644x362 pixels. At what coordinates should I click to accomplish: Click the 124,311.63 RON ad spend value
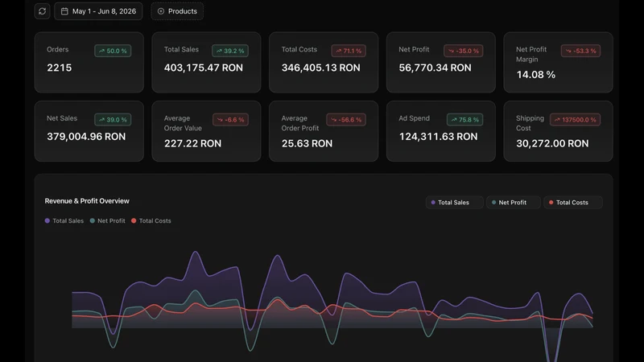[438, 137]
